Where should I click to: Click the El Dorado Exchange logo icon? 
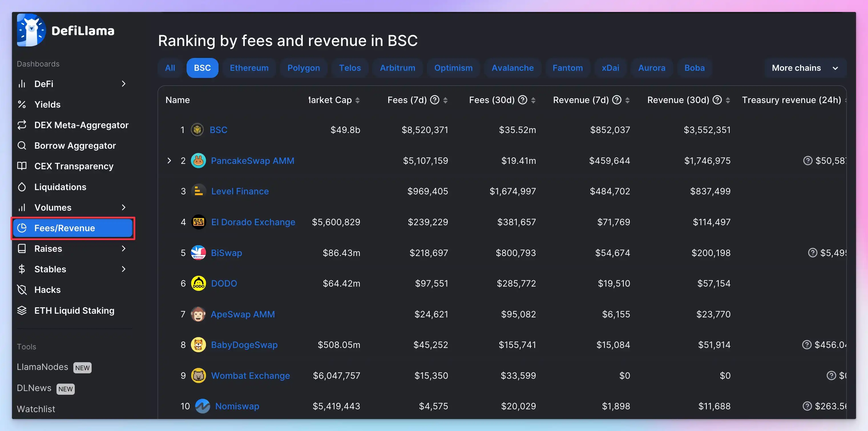pos(199,222)
